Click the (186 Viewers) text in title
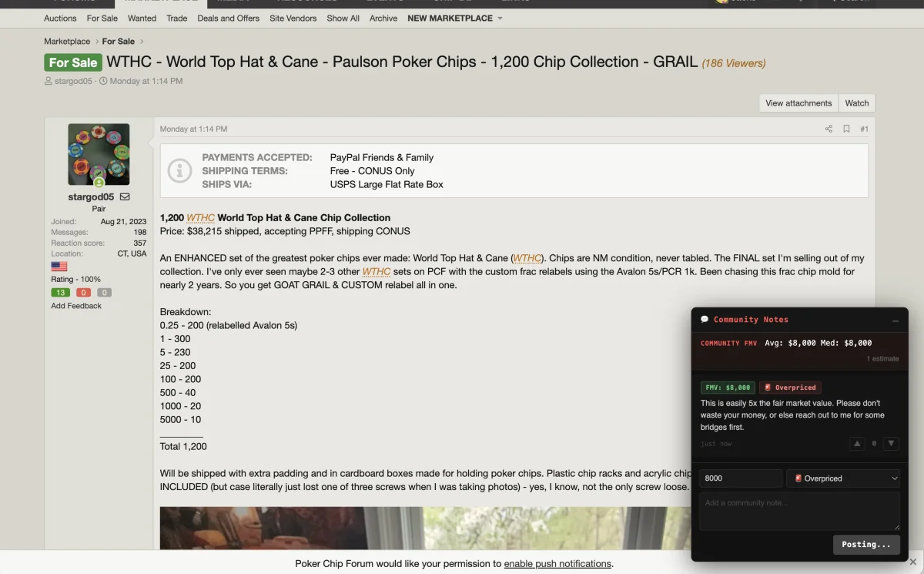The width and height of the screenshot is (924, 574). coord(733,63)
